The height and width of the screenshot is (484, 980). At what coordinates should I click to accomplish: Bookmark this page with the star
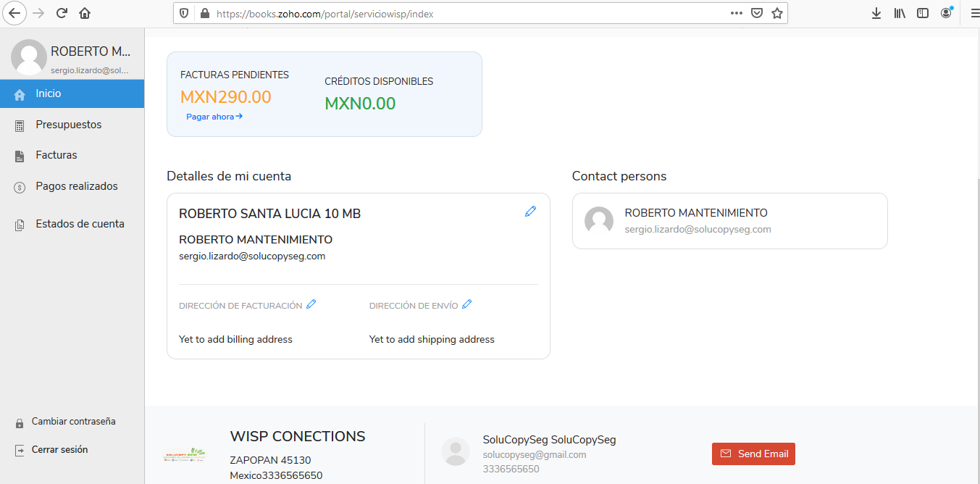coord(777,13)
